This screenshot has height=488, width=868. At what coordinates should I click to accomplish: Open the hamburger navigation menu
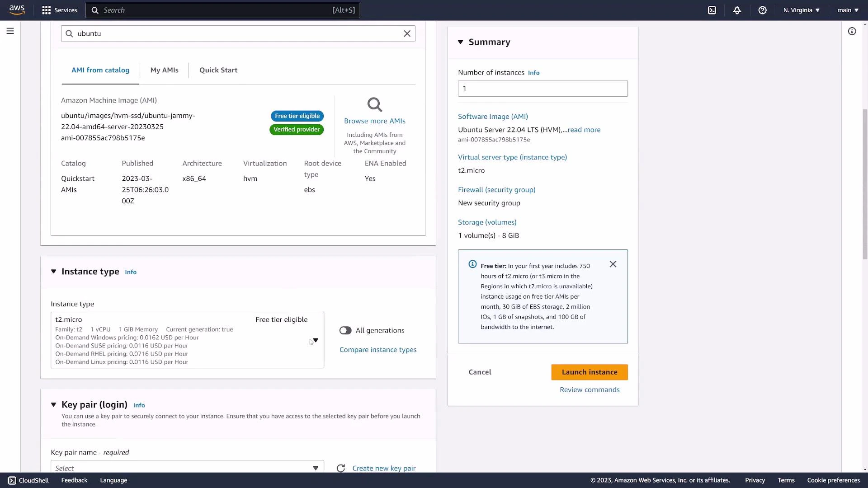10,31
